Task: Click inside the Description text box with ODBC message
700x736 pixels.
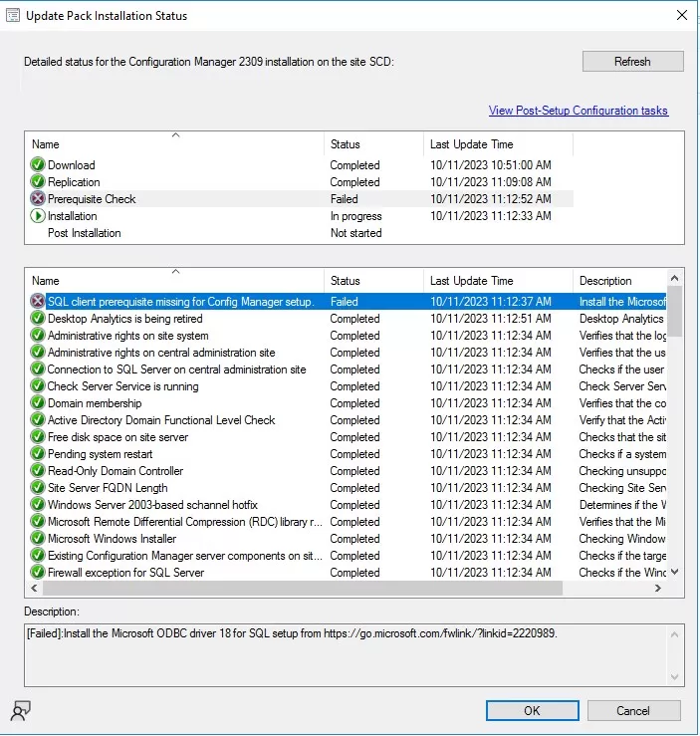Action: (347, 655)
